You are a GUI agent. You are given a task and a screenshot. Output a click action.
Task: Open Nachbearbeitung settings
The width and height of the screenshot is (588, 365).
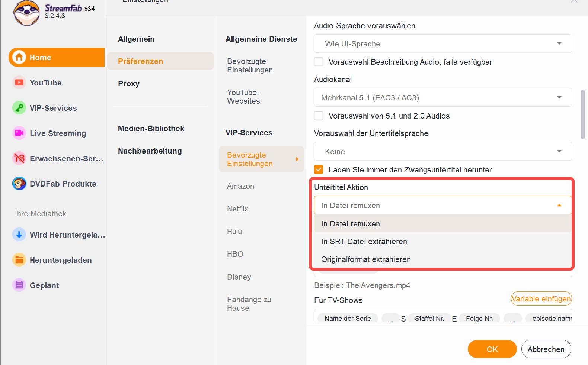pyautogui.click(x=150, y=151)
